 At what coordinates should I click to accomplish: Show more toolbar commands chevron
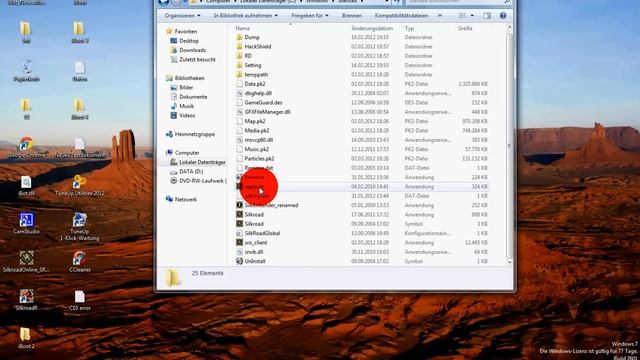(440, 16)
